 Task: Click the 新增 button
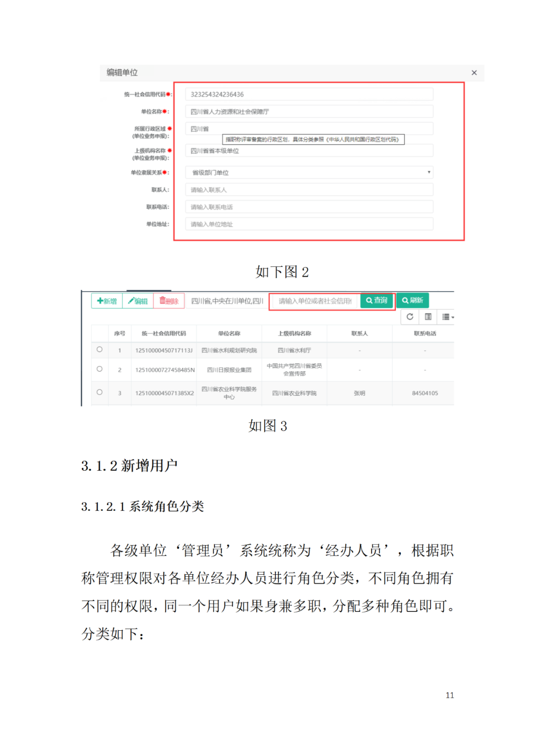[107, 301]
